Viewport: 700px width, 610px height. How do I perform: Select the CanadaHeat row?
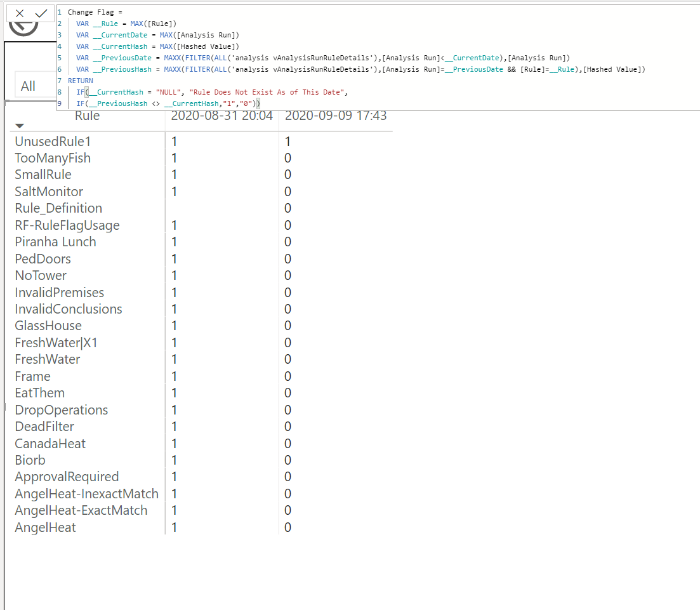pyautogui.click(x=201, y=444)
